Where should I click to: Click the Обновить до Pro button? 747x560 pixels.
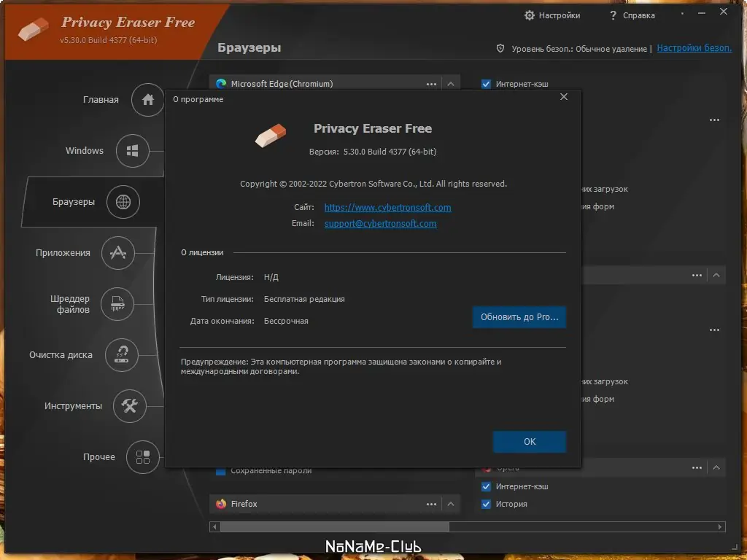[519, 317]
